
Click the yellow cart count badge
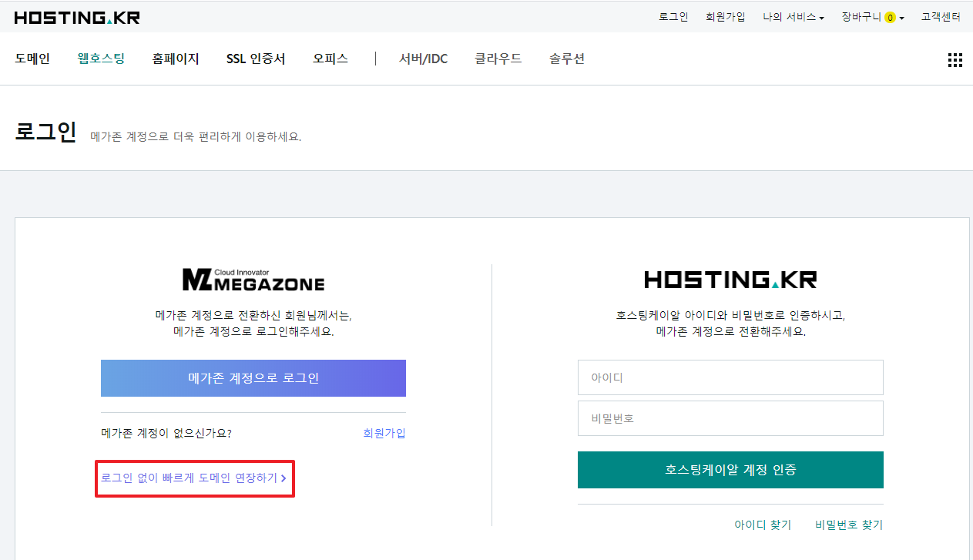point(890,18)
